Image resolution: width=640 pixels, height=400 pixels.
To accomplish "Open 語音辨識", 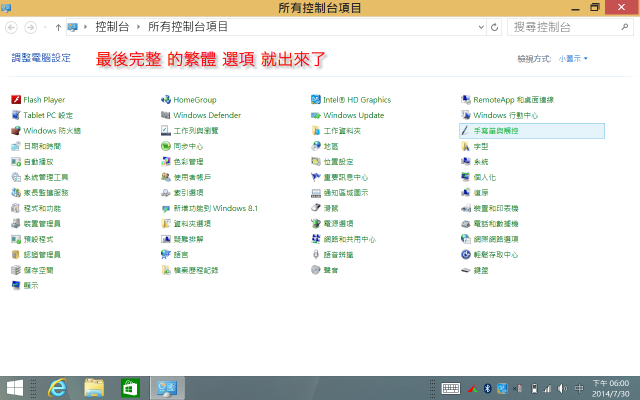I will (x=332, y=255).
